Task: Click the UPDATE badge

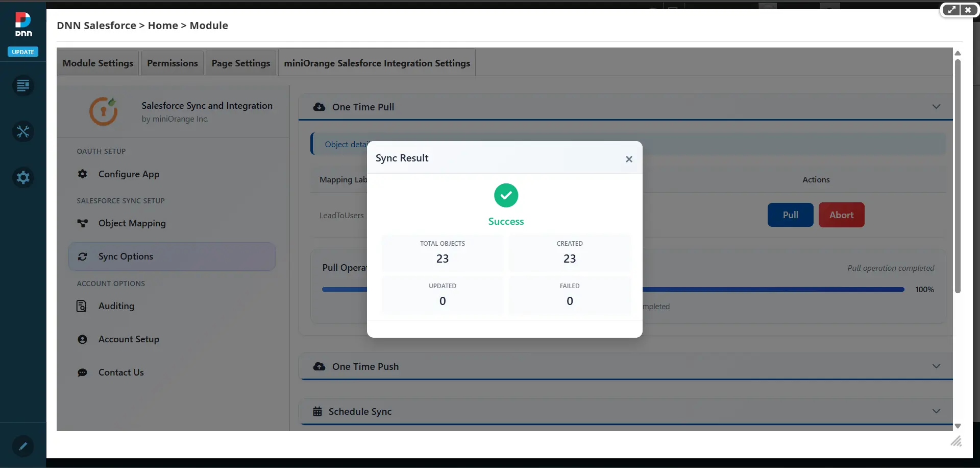Action: coord(23,52)
